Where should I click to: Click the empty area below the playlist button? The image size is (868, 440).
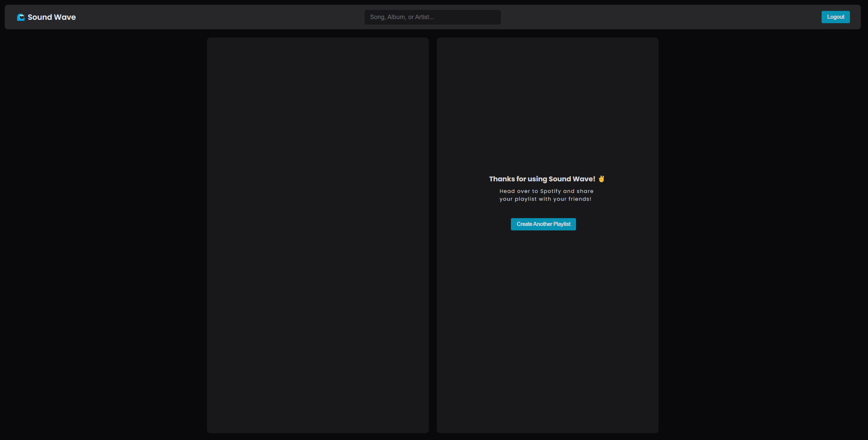[x=547, y=324]
